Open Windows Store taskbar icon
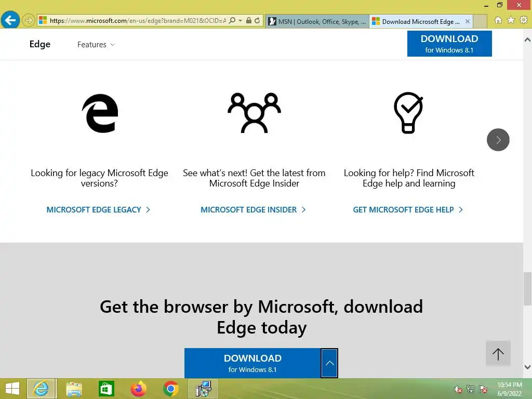The image size is (532, 399). [106, 389]
